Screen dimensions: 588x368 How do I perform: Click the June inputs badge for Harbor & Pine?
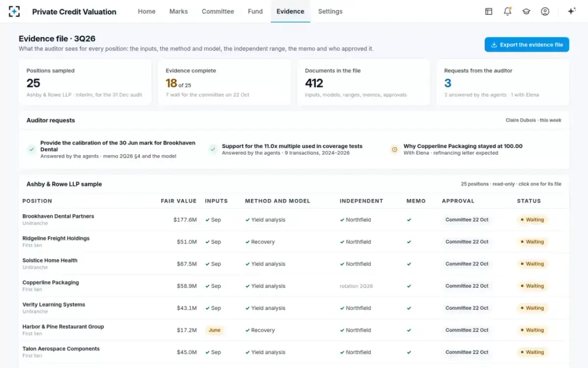215,330
